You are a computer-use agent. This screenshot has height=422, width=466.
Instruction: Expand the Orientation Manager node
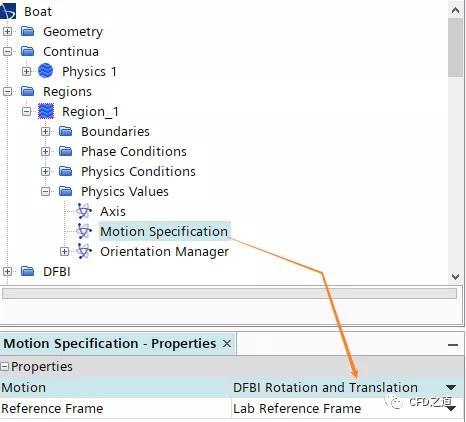pyautogui.click(x=64, y=251)
